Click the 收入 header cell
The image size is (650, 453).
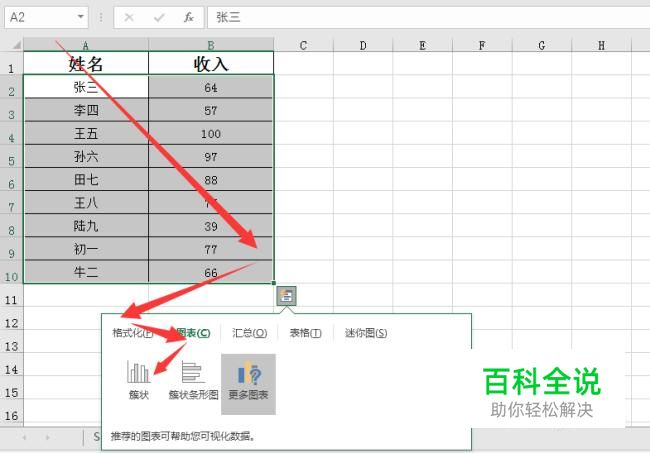211,63
